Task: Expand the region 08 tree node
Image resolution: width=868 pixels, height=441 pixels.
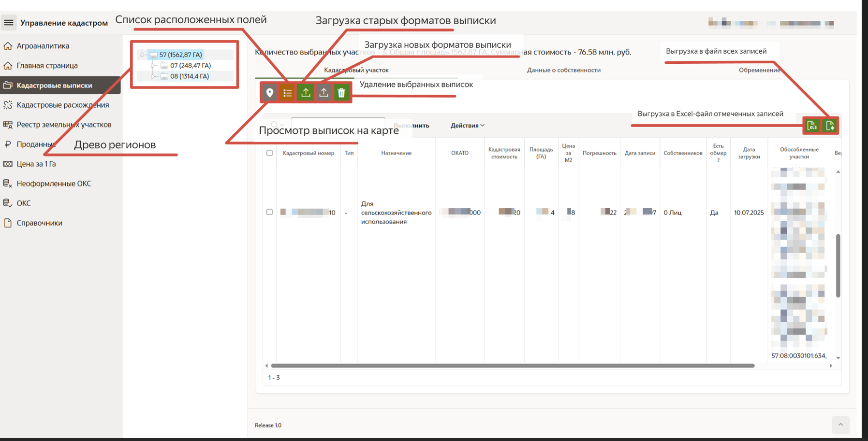Action: tap(153, 76)
